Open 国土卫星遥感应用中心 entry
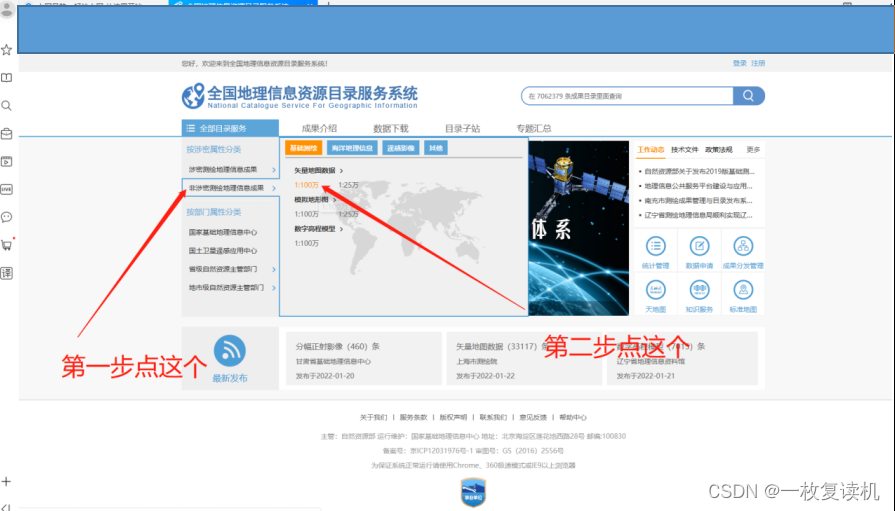895x511 pixels. (x=223, y=251)
